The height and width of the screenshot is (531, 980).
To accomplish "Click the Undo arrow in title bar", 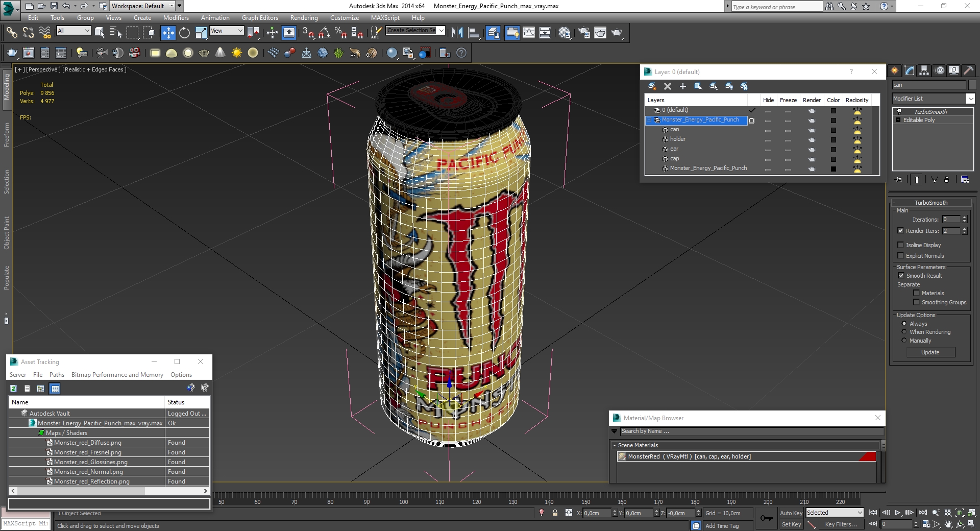I will click(66, 6).
